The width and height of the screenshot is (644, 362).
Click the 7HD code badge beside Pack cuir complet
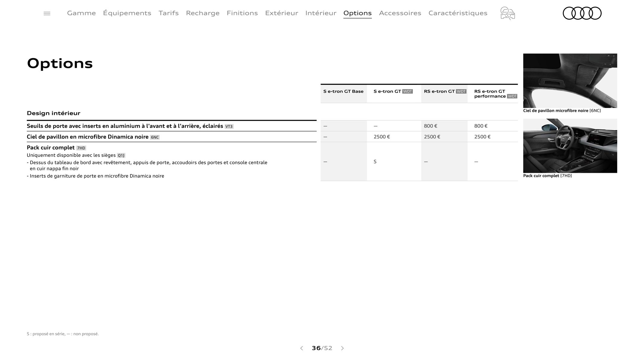81,148
